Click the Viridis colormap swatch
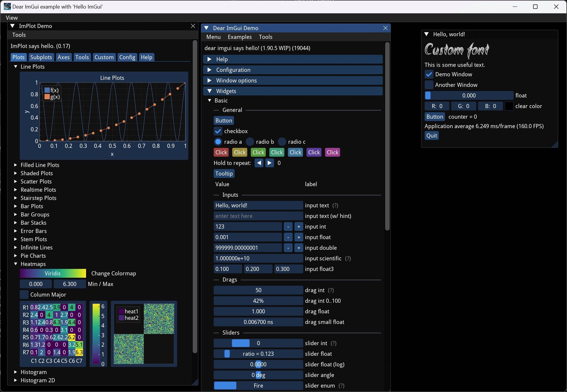Viewport: 567px width, 392px height. pos(53,273)
